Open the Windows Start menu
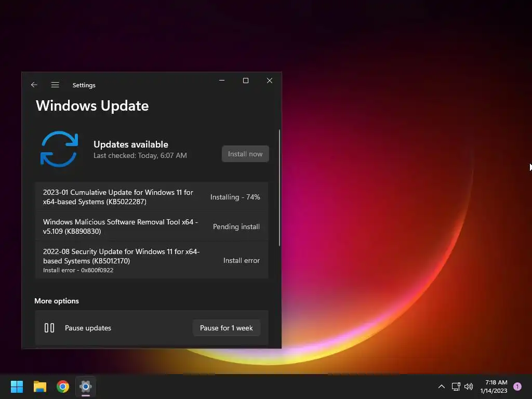 17,387
